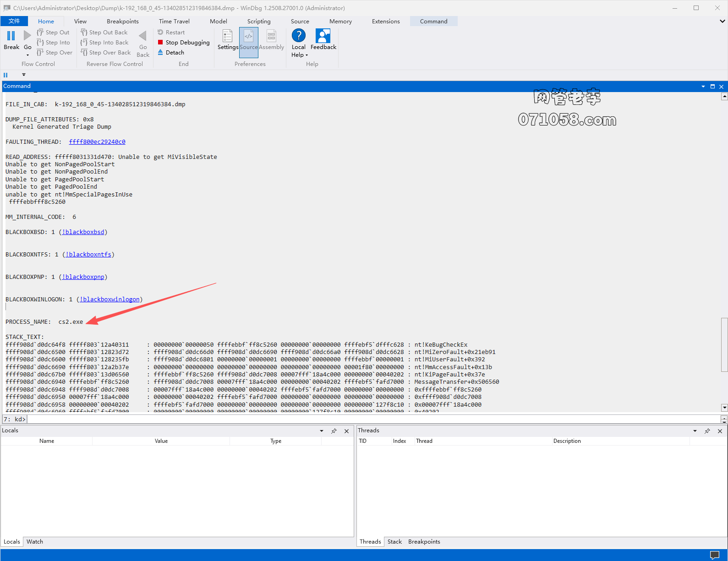Open the Command window options dropdown
The width and height of the screenshot is (728, 561).
click(703, 87)
